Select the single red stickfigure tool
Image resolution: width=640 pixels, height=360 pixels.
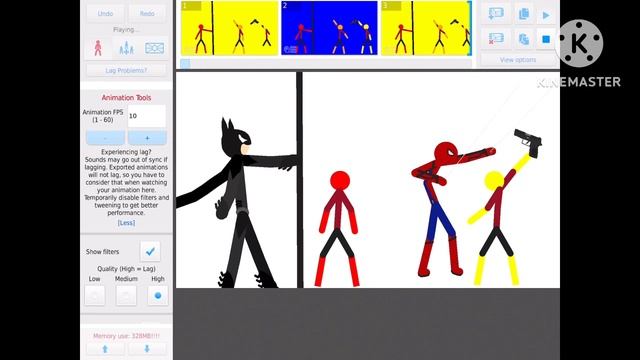coord(98,48)
